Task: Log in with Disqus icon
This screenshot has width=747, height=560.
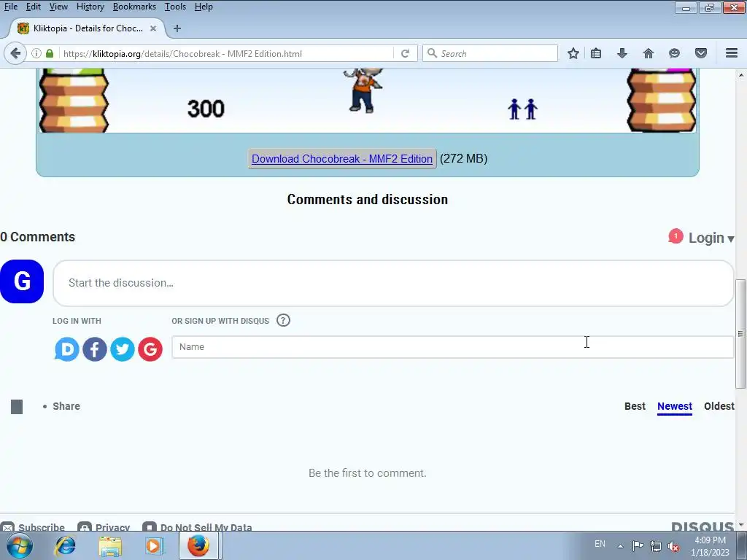Action: pos(66,349)
